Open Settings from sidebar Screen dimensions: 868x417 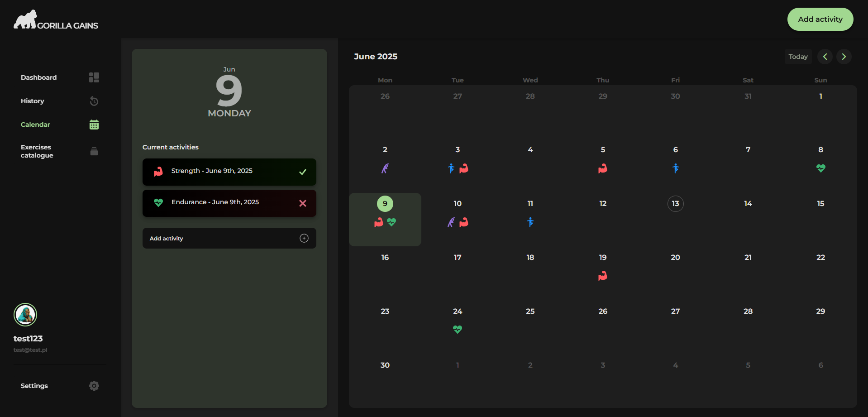(34, 386)
